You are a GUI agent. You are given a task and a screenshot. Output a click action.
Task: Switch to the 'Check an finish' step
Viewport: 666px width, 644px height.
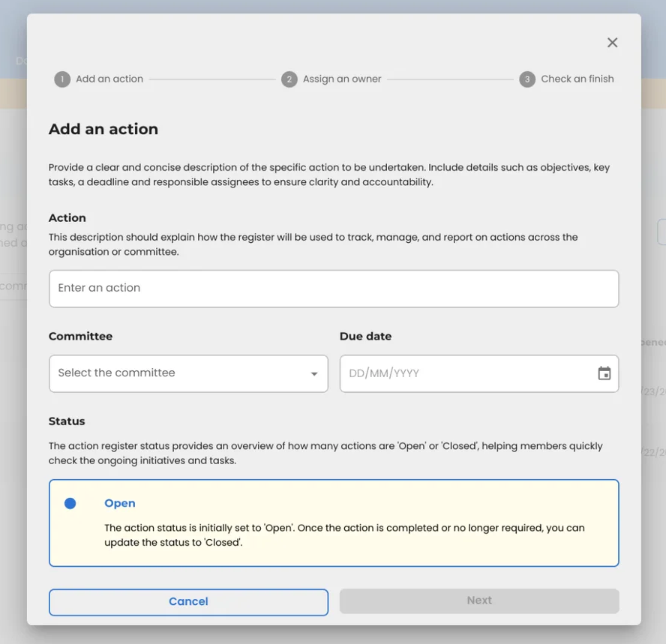click(577, 79)
